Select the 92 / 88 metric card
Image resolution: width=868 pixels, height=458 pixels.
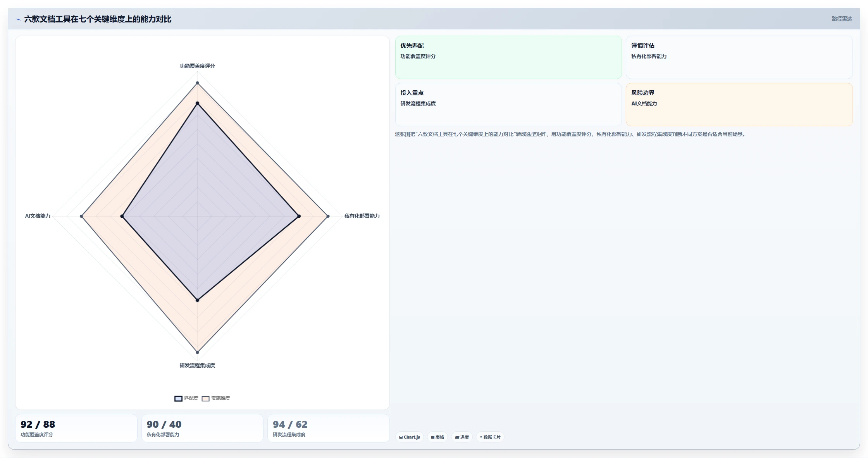click(76, 428)
